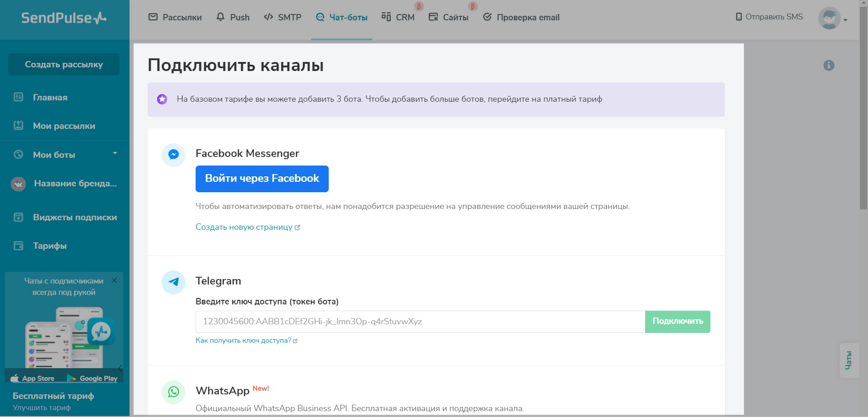Click Войти через Facebook button

[x=262, y=179]
